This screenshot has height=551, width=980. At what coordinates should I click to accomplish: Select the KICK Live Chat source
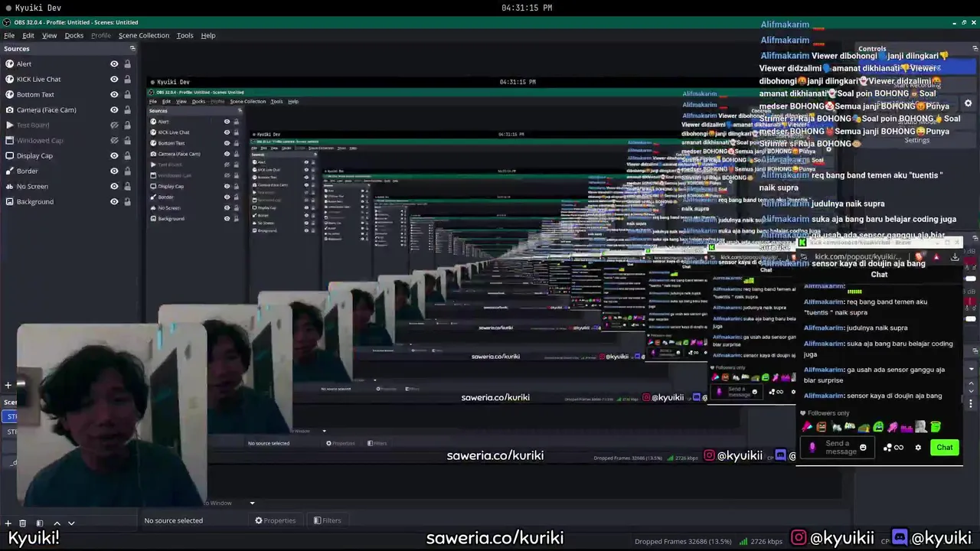click(68, 79)
